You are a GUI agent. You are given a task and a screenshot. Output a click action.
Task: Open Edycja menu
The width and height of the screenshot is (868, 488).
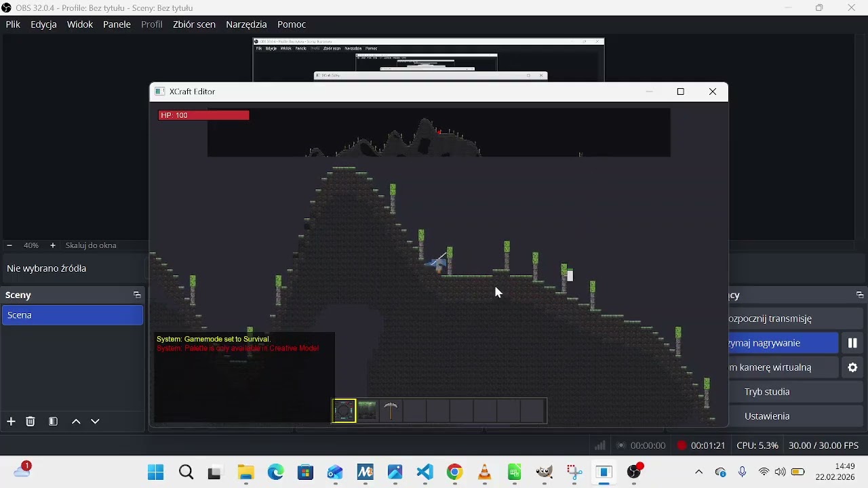[x=43, y=24]
